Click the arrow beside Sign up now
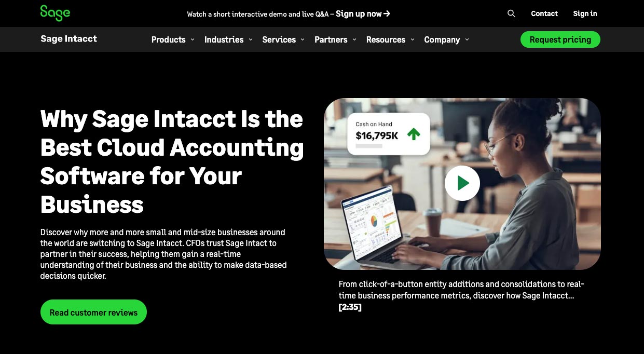The width and height of the screenshot is (644, 354). tap(387, 13)
